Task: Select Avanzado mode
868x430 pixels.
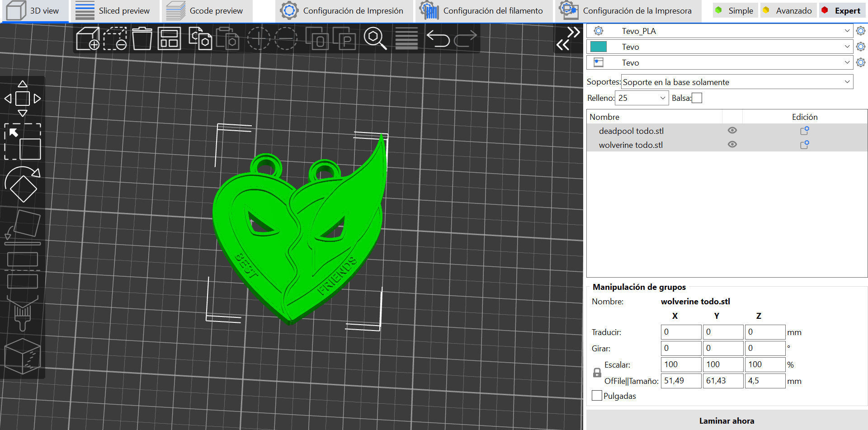Action: [788, 10]
